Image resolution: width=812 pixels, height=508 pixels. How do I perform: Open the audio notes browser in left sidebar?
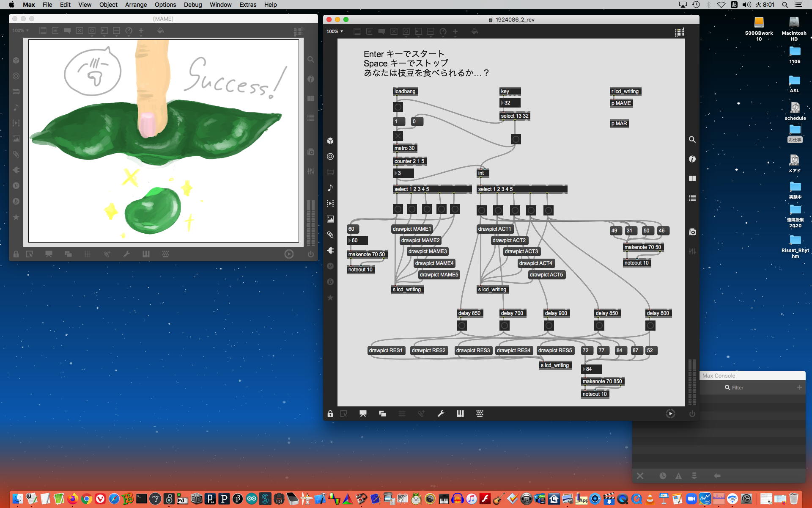[x=330, y=188]
